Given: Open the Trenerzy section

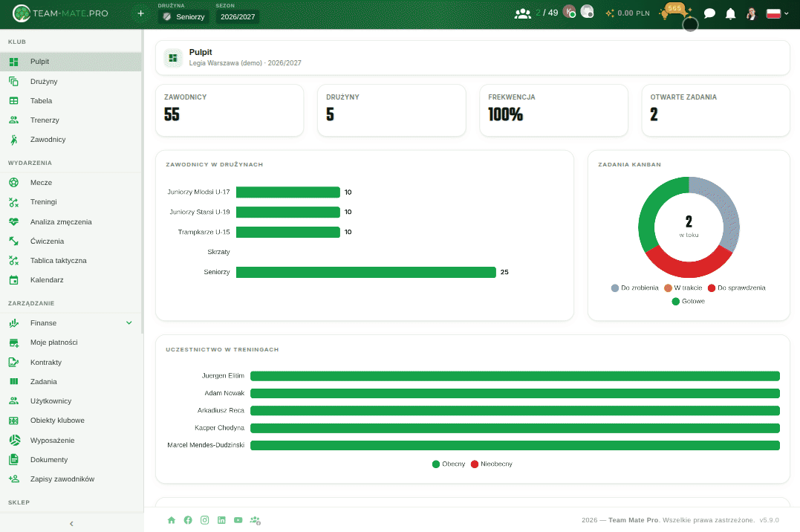Looking at the screenshot, I should pyautogui.click(x=71, y=120).
